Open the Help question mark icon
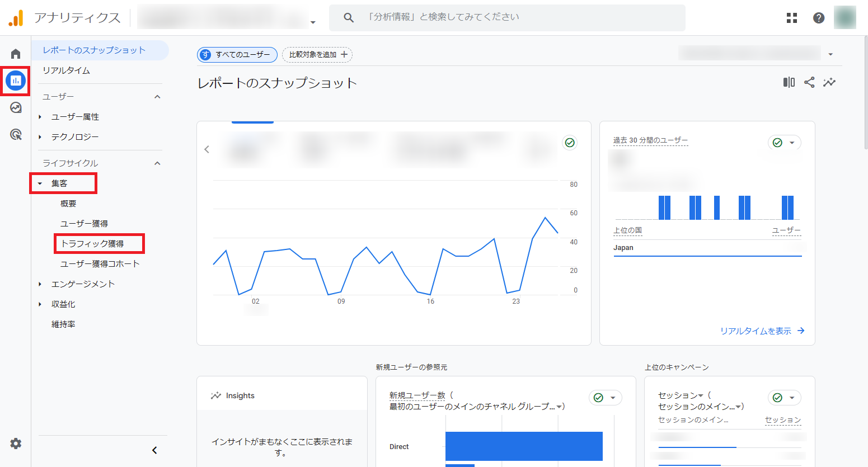This screenshot has height=467, width=868. click(818, 18)
